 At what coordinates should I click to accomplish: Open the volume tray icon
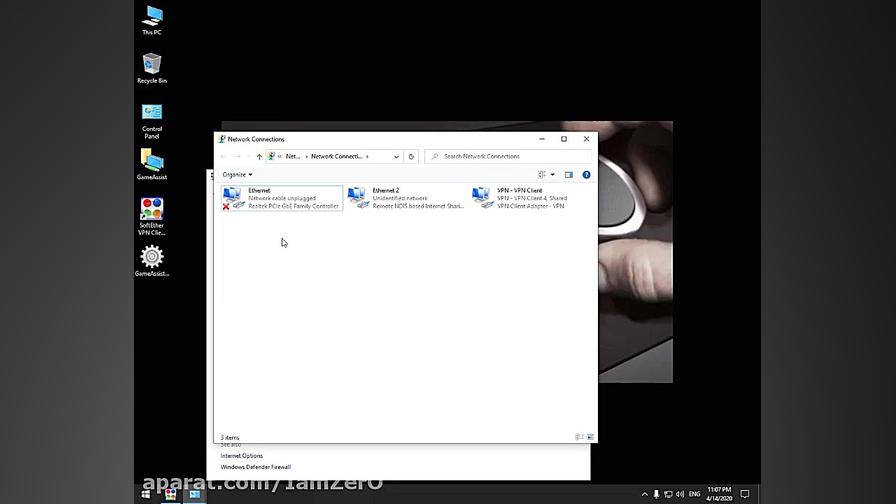tap(679, 494)
